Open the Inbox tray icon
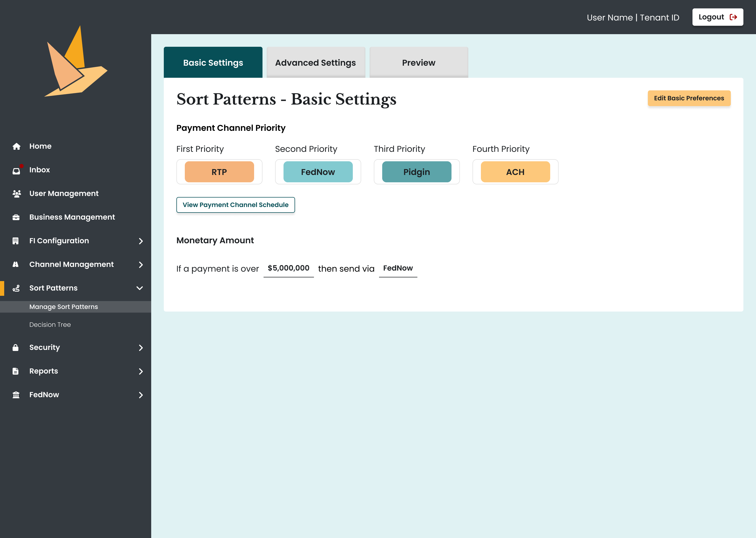 click(x=16, y=170)
